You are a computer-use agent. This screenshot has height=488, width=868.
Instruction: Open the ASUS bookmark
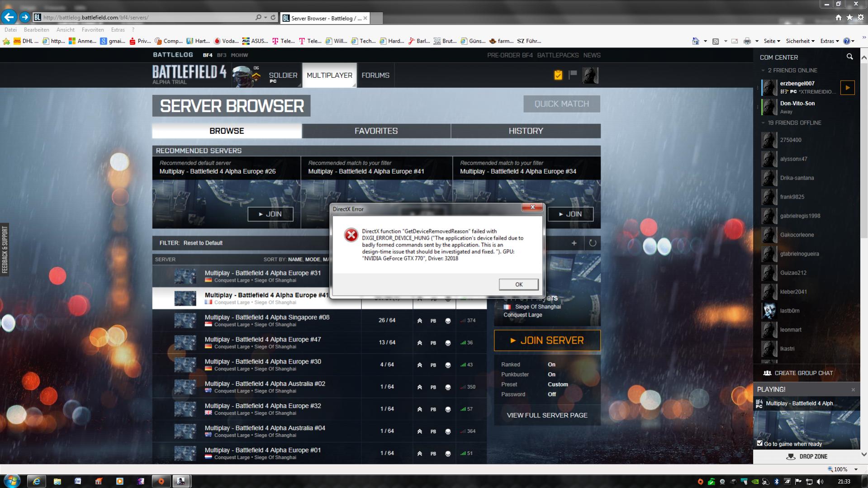click(x=255, y=41)
